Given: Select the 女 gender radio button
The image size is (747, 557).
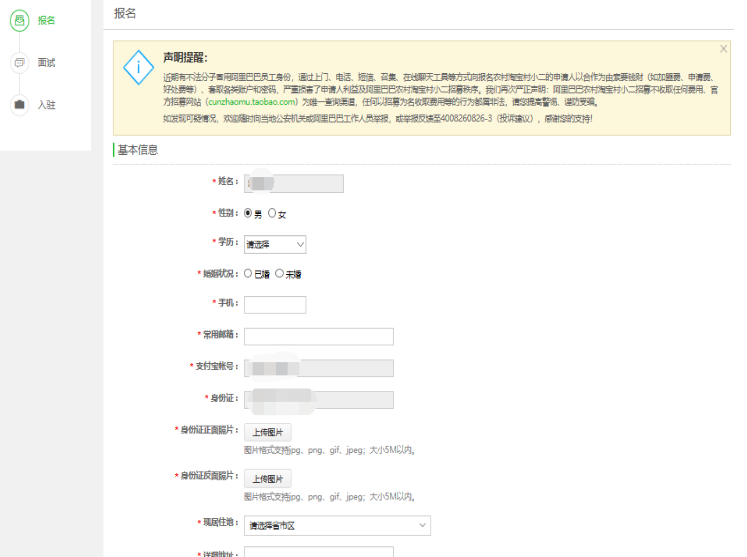Looking at the screenshot, I should (x=272, y=213).
